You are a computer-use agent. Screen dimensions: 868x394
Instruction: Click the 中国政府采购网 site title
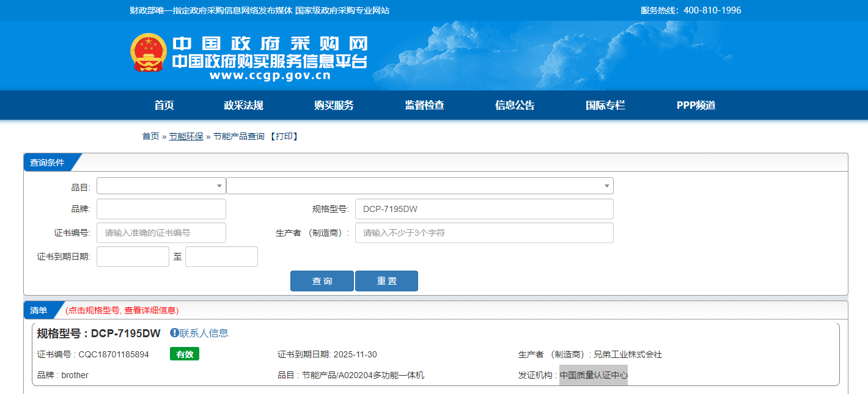270,43
